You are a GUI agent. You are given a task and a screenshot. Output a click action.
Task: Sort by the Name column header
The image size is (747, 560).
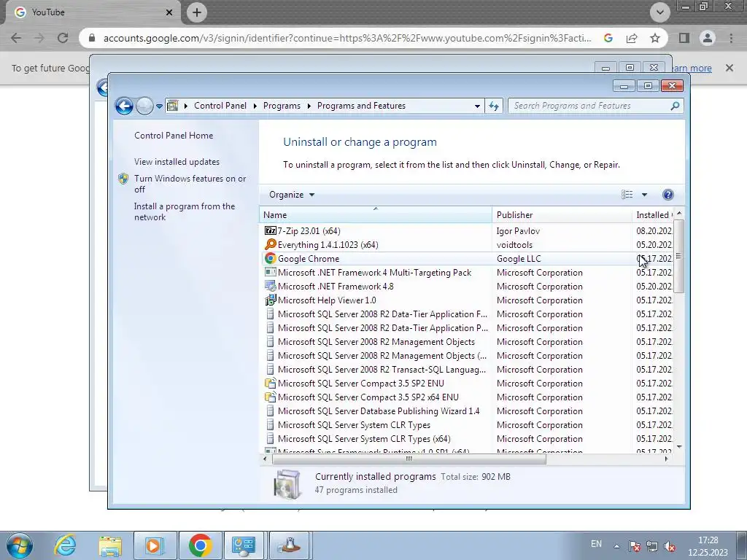click(376, 215)
